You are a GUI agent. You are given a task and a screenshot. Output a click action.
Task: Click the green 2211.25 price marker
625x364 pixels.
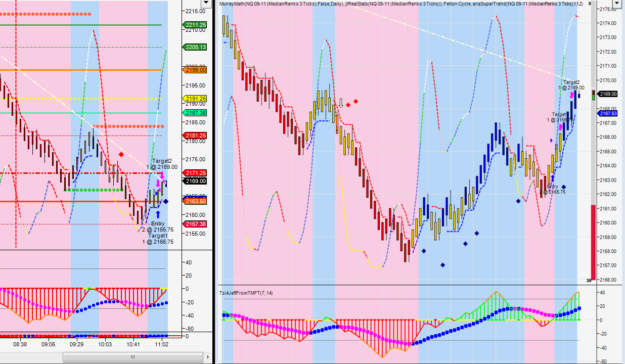pyautogui.click(x=195, y=25)
